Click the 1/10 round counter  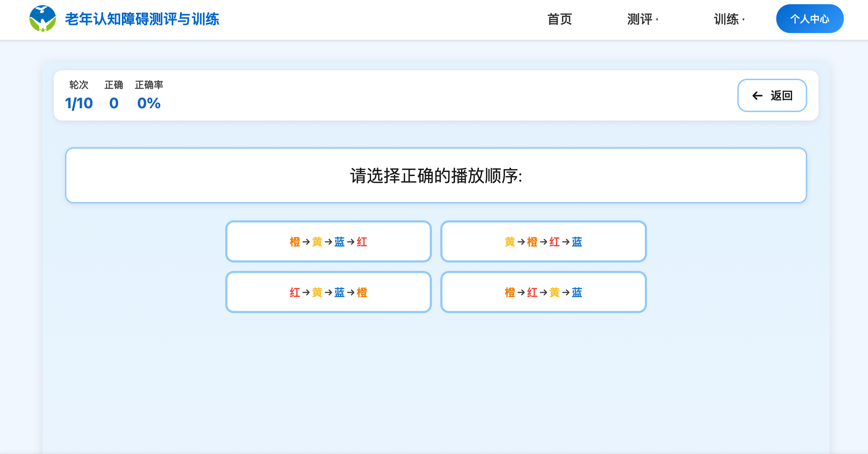pyautogui.click(x=79, y=103)
